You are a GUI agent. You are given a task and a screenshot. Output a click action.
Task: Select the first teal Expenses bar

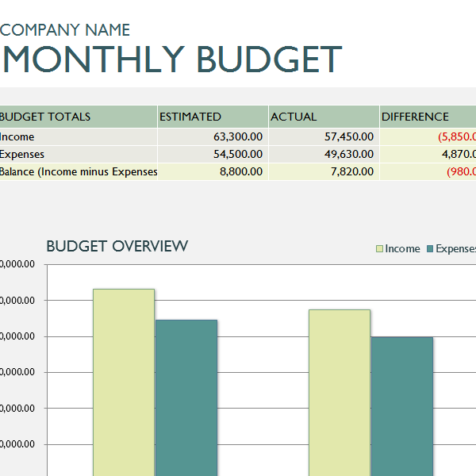[186, 398]
